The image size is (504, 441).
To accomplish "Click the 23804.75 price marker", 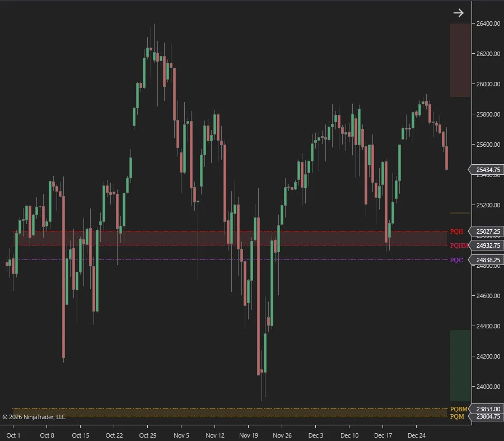I will (487, 416).
